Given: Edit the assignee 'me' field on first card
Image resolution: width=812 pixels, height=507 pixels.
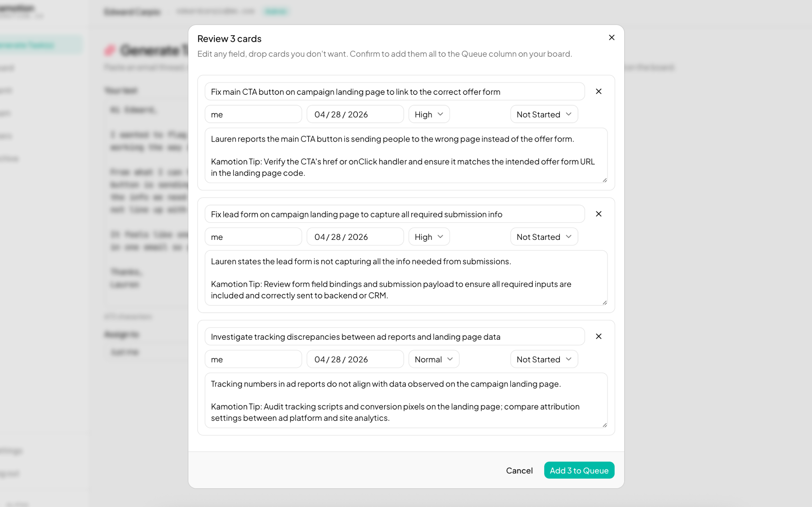Looking at the screenshot, I should [253, 114].
